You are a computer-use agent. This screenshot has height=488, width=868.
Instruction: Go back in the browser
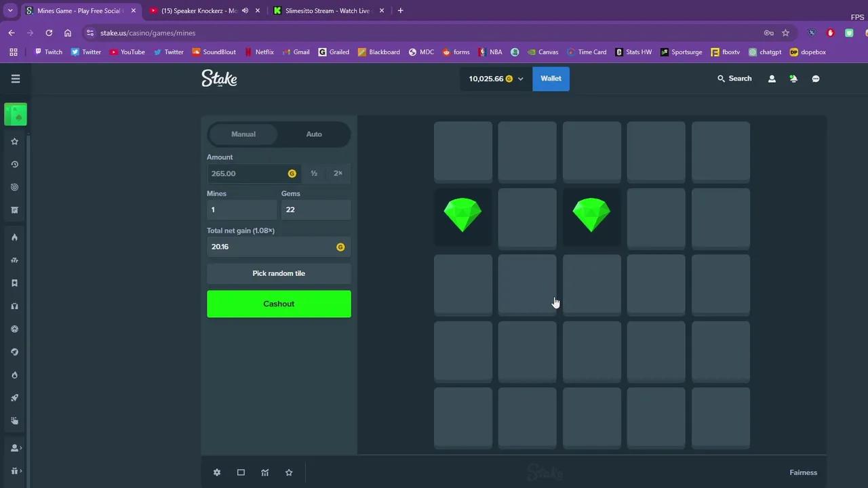coord(12,33)
